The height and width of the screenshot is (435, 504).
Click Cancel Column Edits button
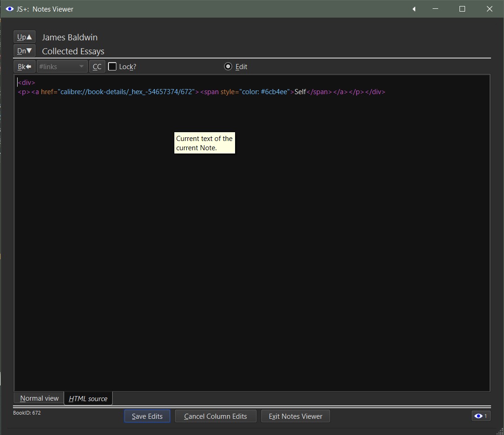(215, 416)
